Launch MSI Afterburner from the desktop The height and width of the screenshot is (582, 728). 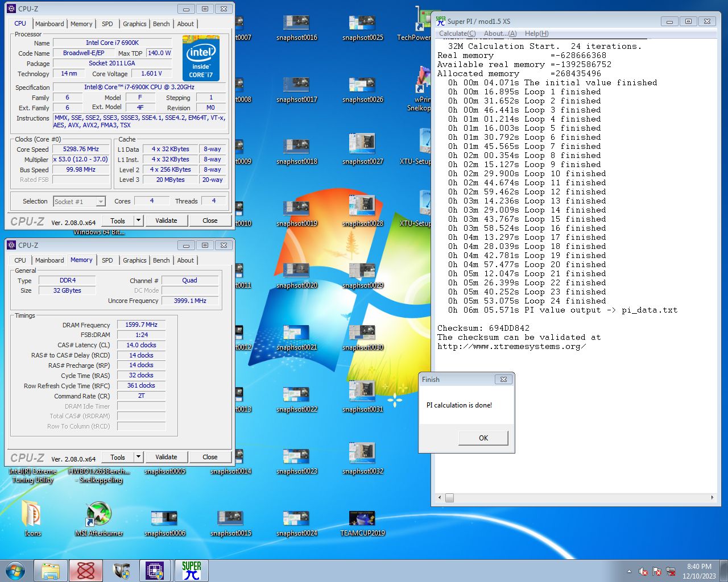pyautogui.click(x=99, y=519)
